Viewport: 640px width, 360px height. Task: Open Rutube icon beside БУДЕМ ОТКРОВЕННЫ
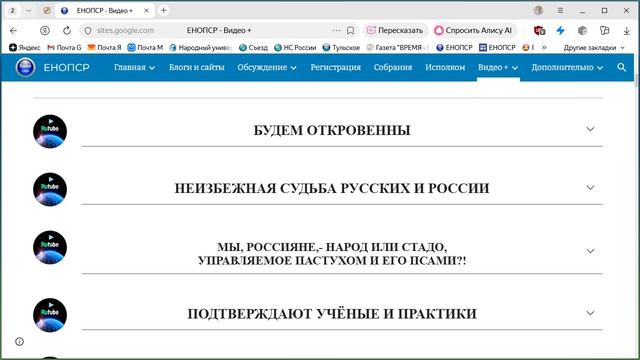50,131
